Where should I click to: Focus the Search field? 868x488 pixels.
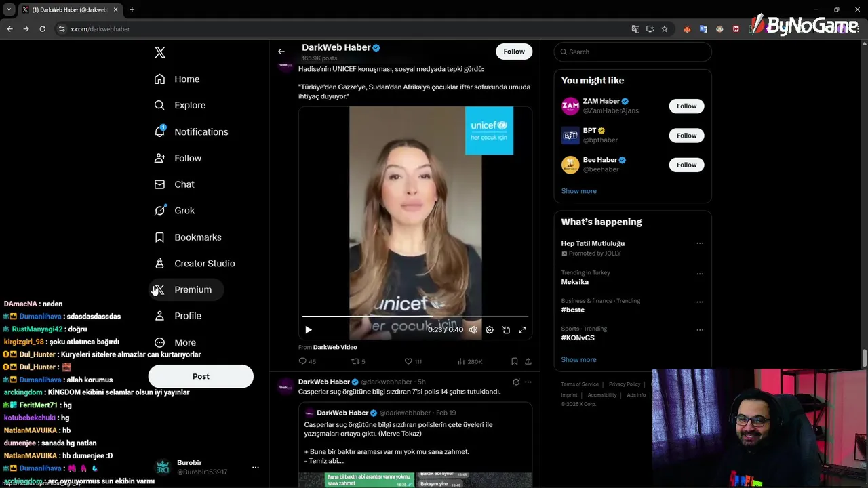point(633,52)
